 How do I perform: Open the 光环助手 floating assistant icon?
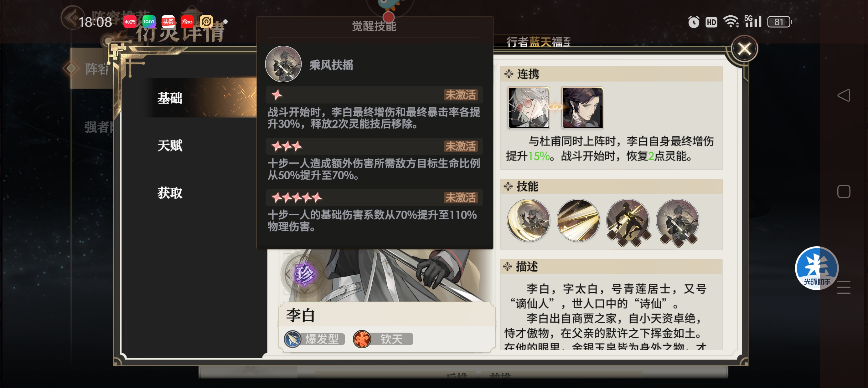tap(816, 268)
